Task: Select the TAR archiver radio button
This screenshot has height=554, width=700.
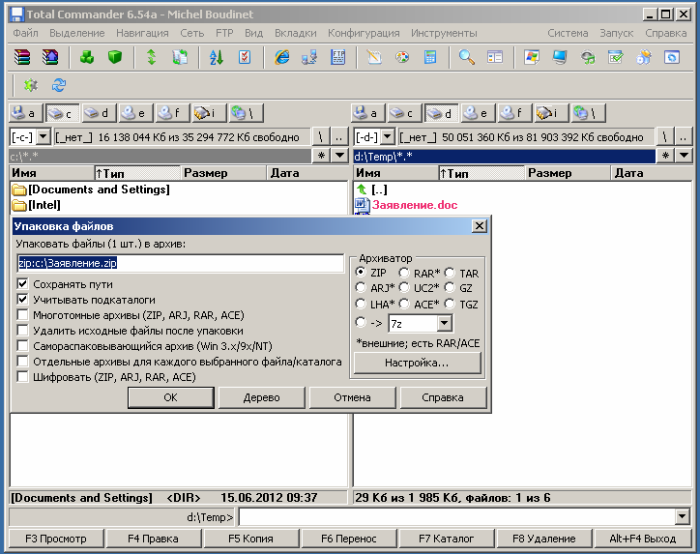Action: [450, 273]
